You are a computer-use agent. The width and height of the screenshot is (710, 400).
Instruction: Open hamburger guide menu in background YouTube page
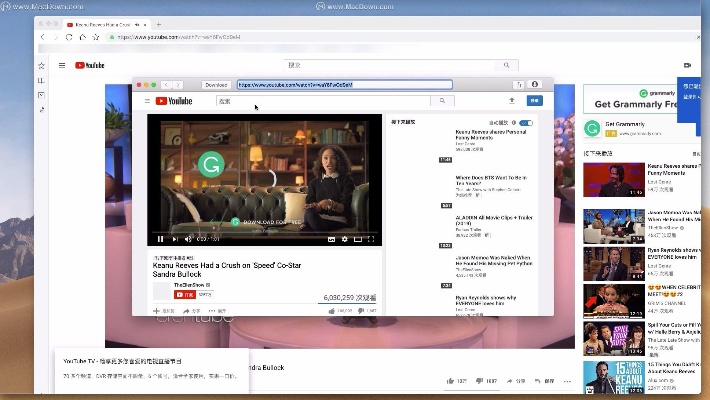(x=62, y=65)
